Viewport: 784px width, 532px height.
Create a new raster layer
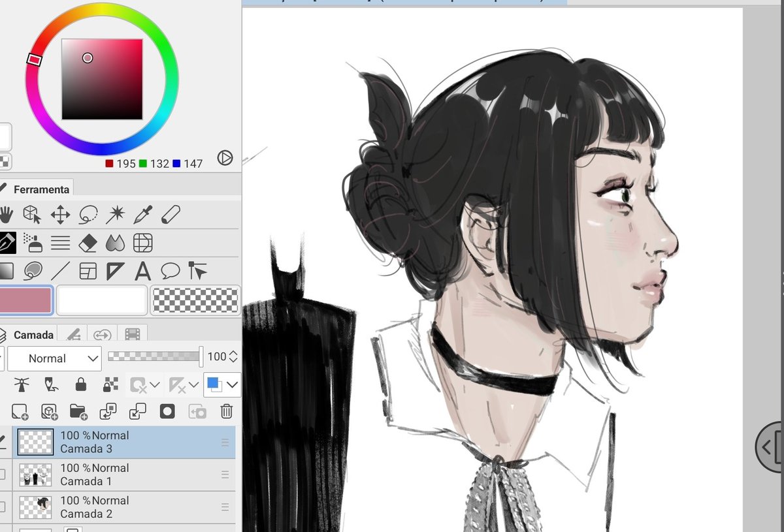click(x=20, y=411)
